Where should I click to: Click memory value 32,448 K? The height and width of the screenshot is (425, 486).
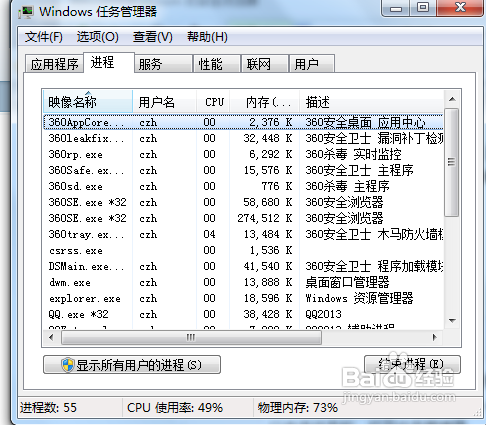(268, 138)
